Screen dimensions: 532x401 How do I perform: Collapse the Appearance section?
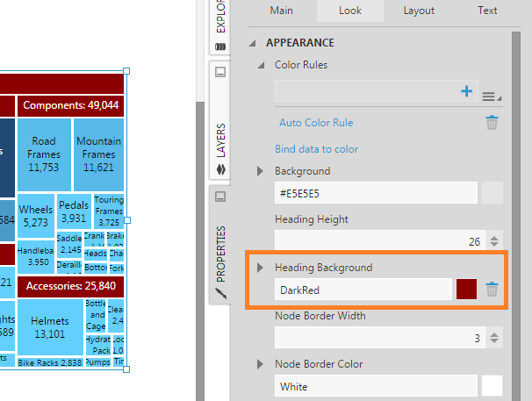point(254,43)
